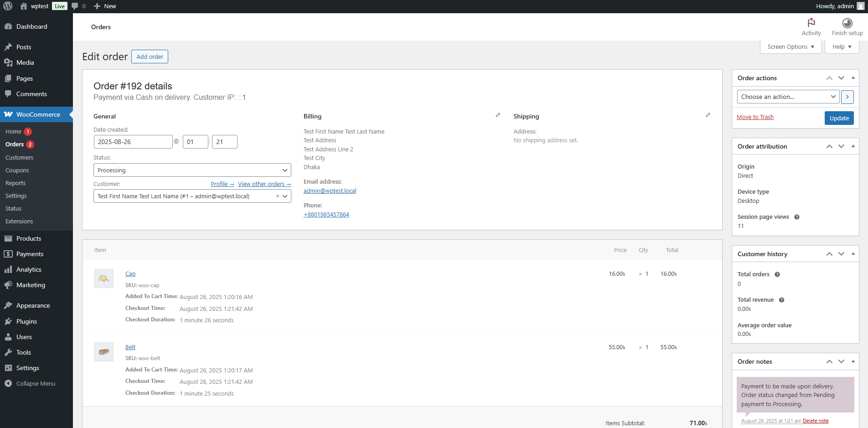
Task: Click the Update button
Action: point(839,118)
